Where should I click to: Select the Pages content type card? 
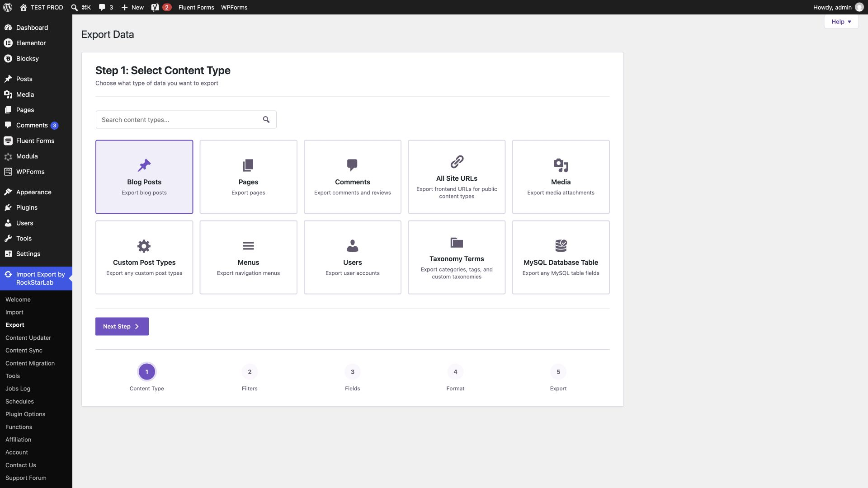248,177
